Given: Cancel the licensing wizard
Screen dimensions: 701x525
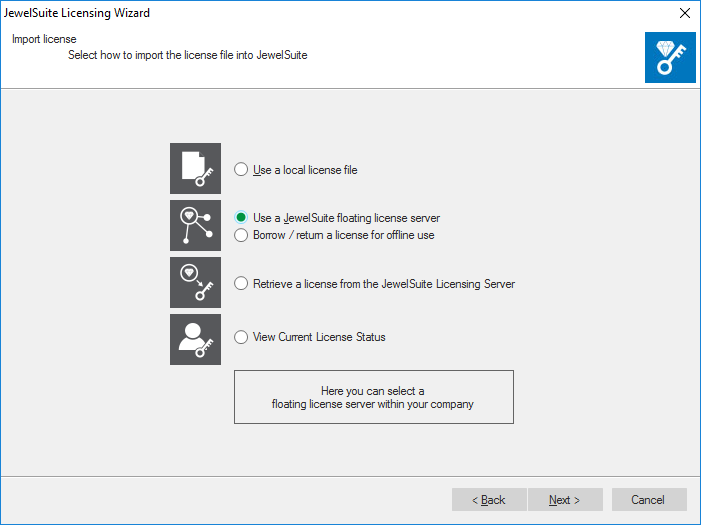Looking at the screenshot, I should [x=647, y=500].
